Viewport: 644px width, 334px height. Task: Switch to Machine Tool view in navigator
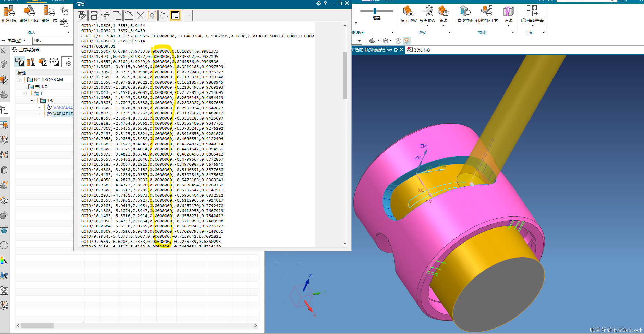tap(31, 62)
